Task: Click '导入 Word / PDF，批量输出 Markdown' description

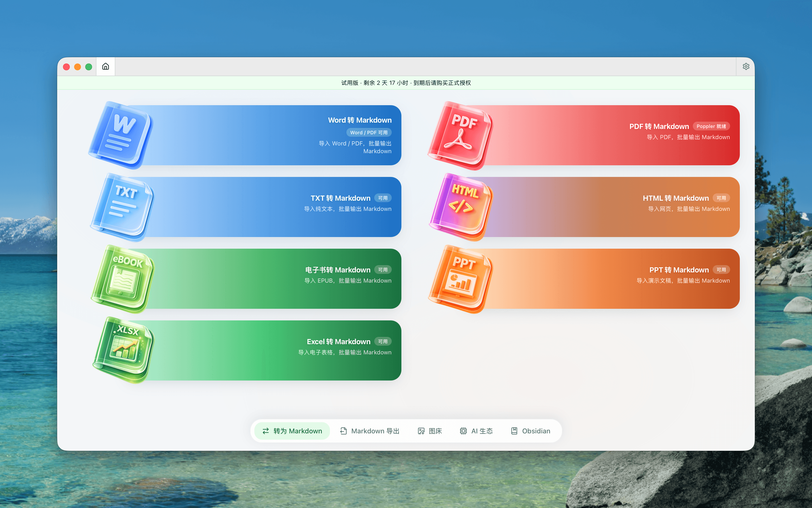Action: (x=355, y=147)
